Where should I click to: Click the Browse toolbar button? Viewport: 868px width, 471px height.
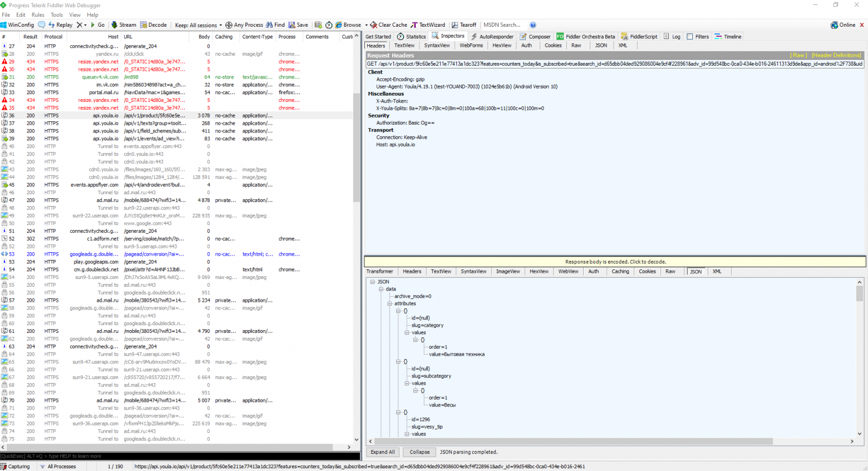point(348,25)
